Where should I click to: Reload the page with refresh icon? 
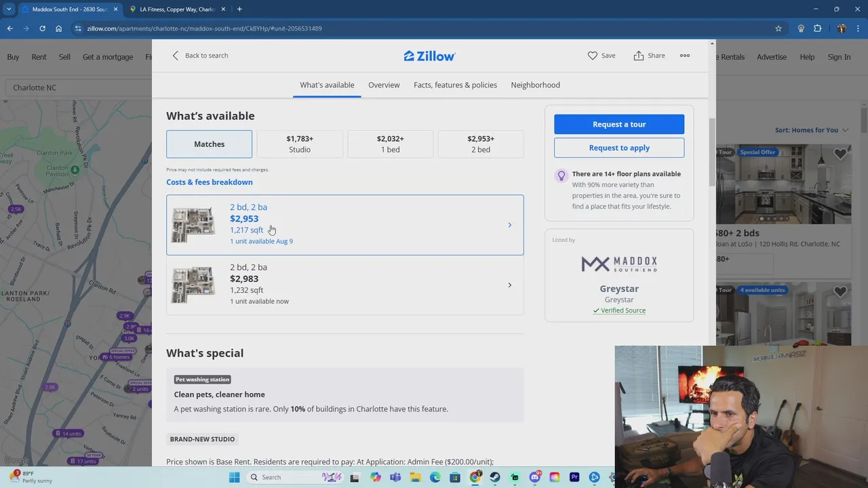pyautogui.click(x=42, y=28)
